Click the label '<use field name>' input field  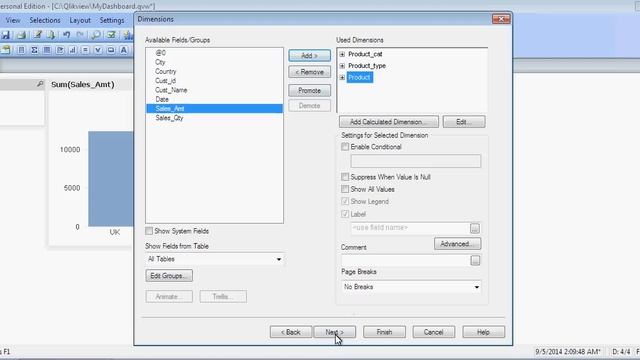coord(410,228)
